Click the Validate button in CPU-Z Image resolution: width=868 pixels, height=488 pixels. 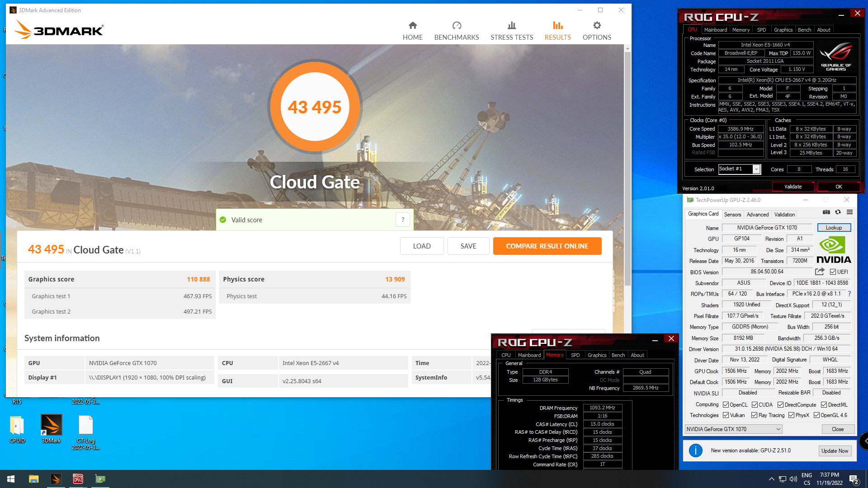[793, 187]
